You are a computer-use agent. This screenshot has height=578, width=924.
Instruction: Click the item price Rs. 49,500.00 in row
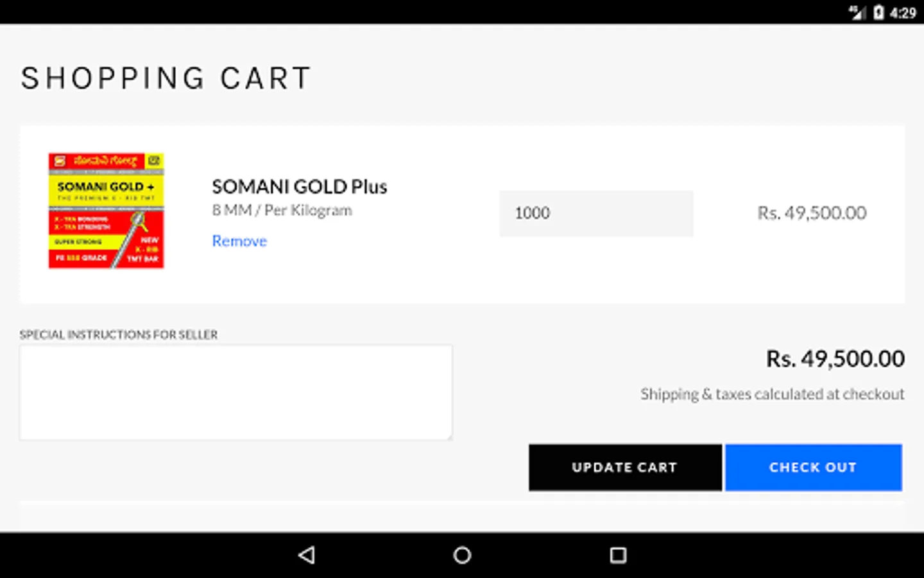[x=812, y=213]
